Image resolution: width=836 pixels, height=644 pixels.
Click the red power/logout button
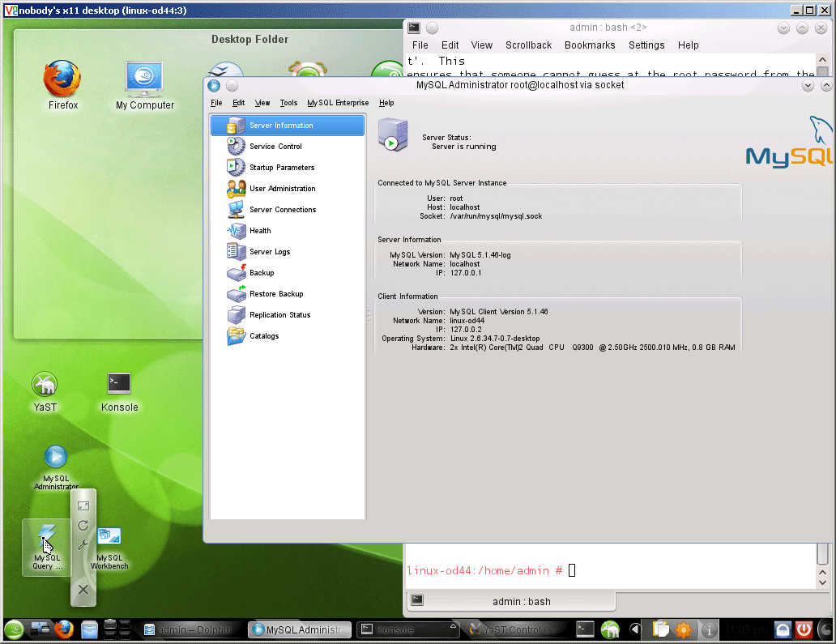[804, 629]
